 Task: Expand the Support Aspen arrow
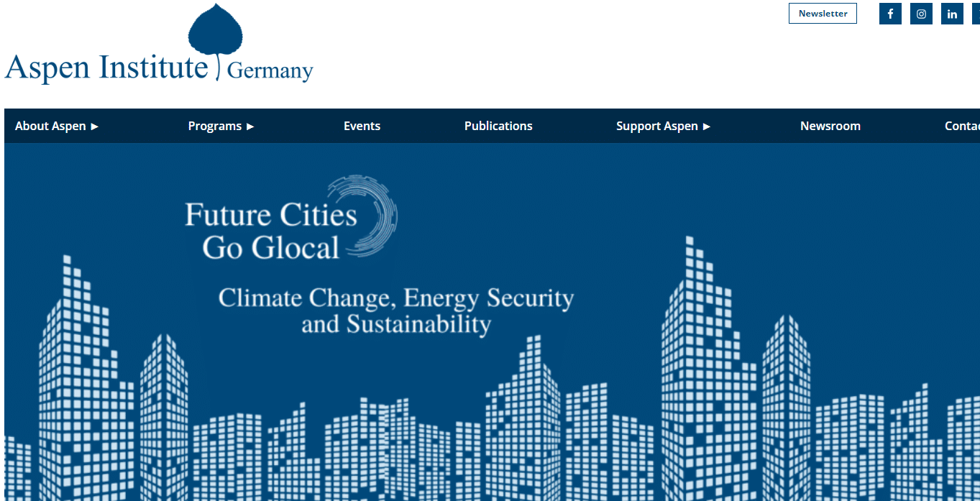(x=707, y=127)
